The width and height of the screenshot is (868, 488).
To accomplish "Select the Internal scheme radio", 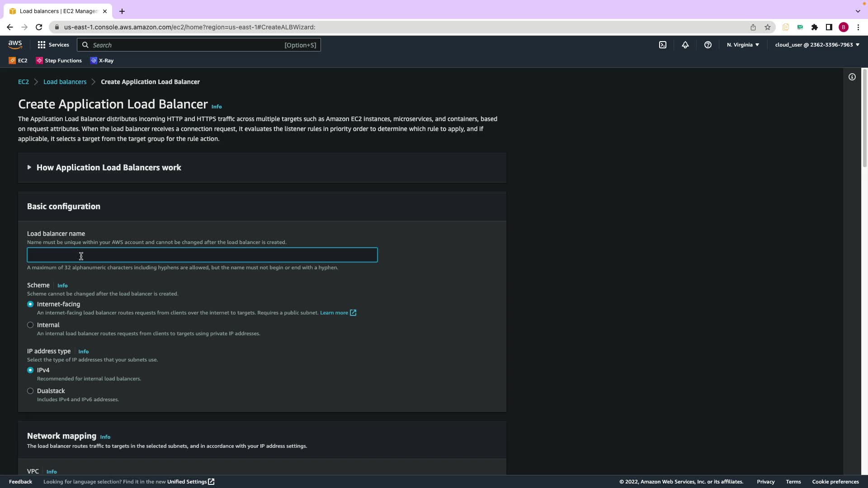I will (30, 325).
